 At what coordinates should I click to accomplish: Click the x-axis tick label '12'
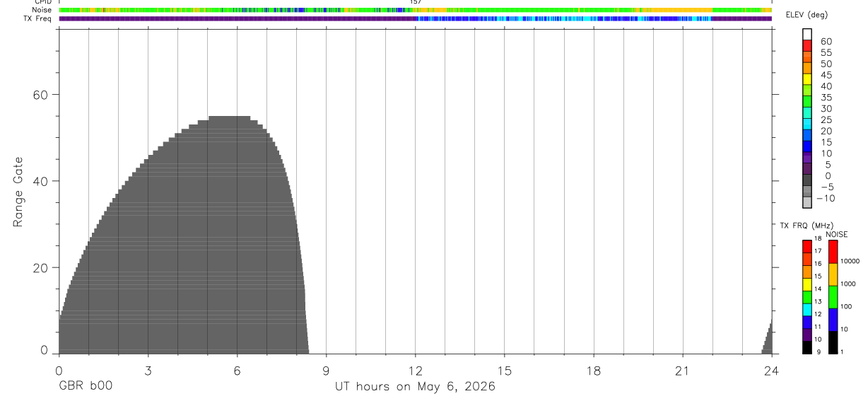[416, 371]
